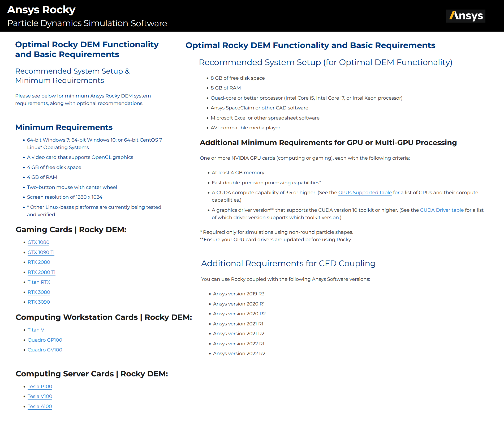Click 'Microsoft Excel or other spreadsheet software' item

point(265,118)
